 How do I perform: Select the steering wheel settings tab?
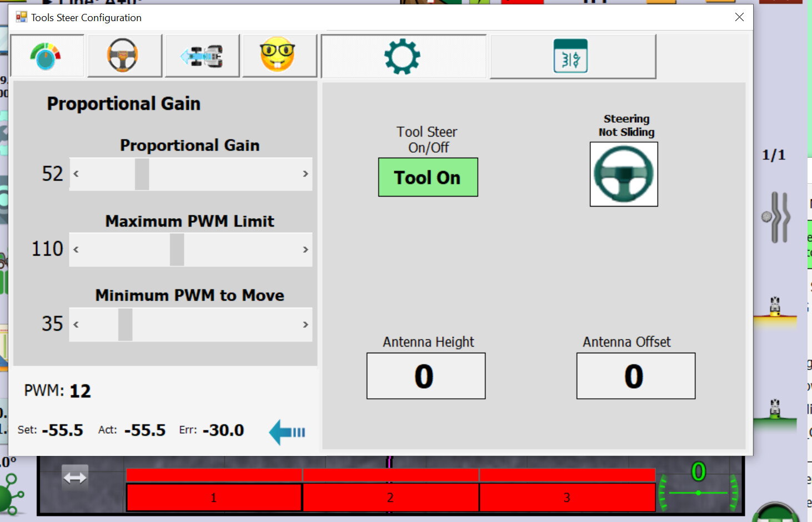pyautogui.click(x=124, y=56)
